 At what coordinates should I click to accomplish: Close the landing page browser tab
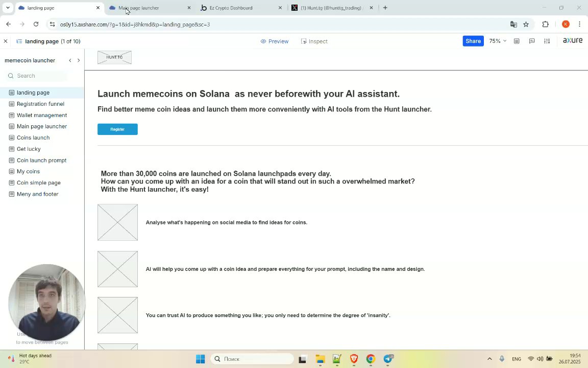tap(98, 8)
